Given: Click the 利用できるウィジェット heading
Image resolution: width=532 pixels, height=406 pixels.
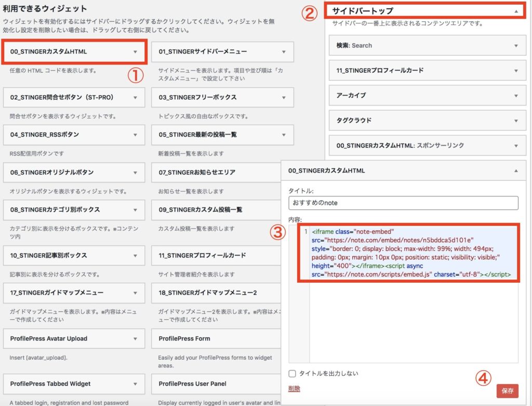Looking at the screenshot, I should [45, 8].
